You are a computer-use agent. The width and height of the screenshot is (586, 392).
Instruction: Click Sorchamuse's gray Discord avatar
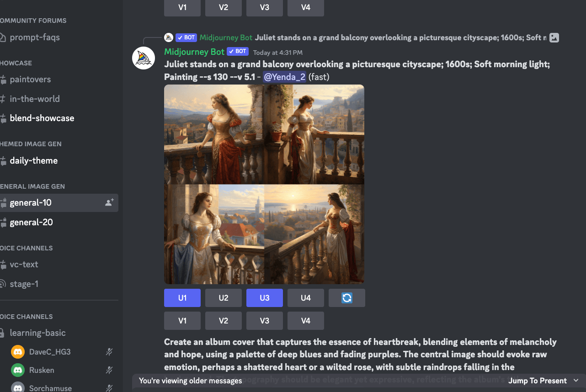18,387
